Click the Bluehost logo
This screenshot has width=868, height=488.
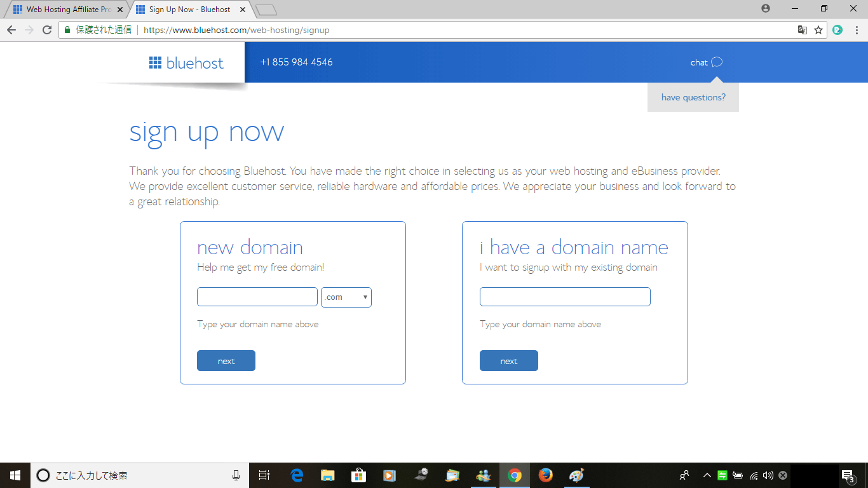[x=186, y=62]
